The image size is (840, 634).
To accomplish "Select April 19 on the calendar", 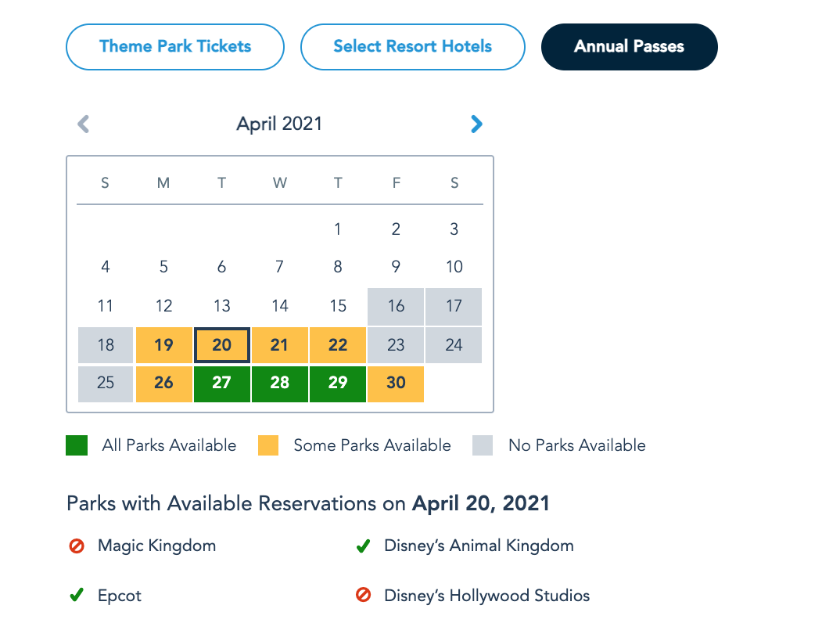I will pyautogui.click(x=163, y=345).
